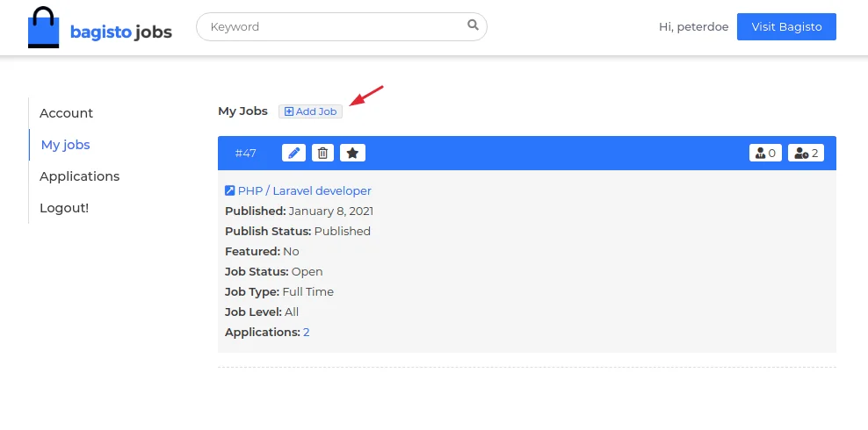This screenshot has height=430, width=868.
Task: Open Applications in the sidebar
Action: tap(80, 176)
